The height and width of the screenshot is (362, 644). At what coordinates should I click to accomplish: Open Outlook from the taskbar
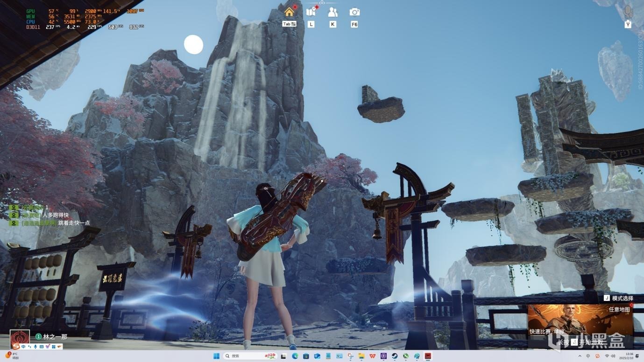pyautogui.click(x=318, y=356)
